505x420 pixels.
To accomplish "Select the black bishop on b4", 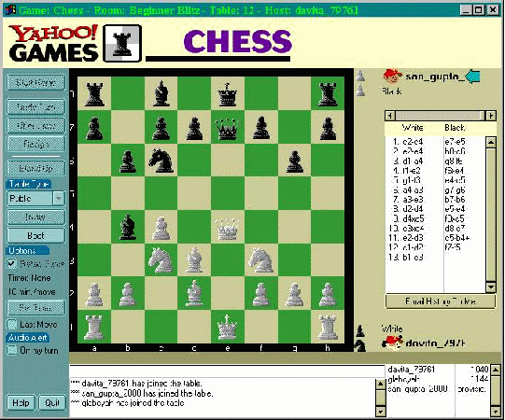I will pyautogui.click(x=128, y=228).
